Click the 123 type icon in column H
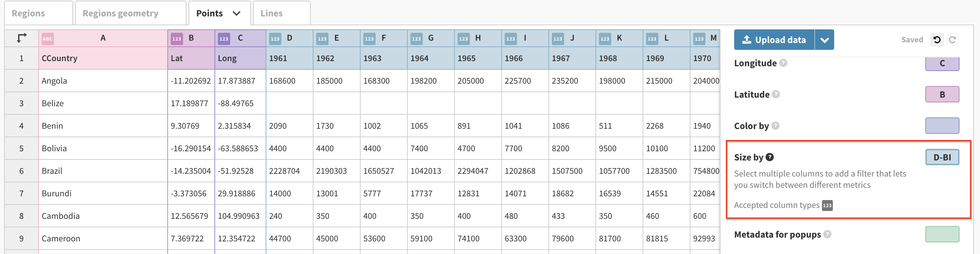The width and height of the screenshot is (980, 254). point(463,39)
